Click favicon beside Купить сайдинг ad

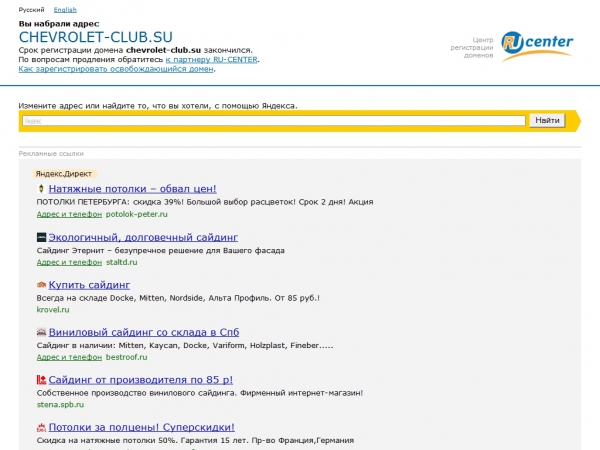(x=41, y=285)
